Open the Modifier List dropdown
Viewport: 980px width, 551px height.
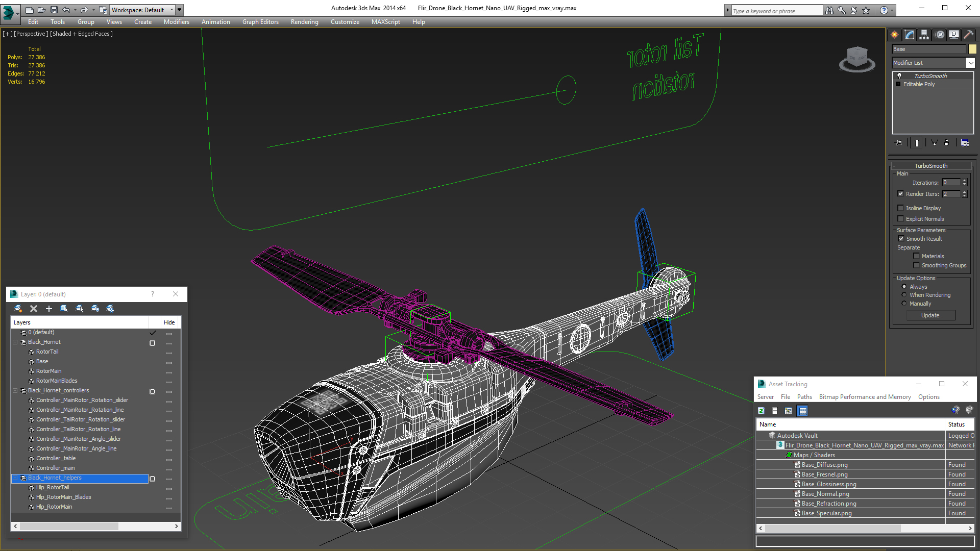point(970,63)
